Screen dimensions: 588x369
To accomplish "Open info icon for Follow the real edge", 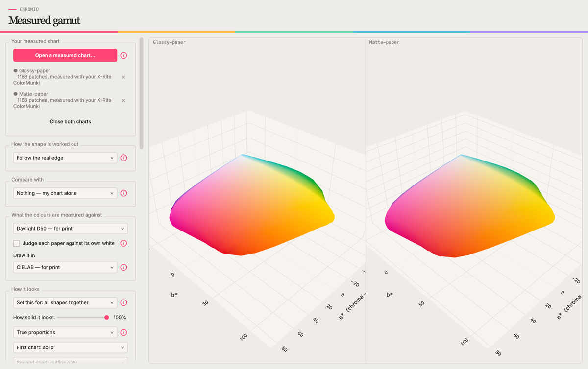I will tap(123, 158).
